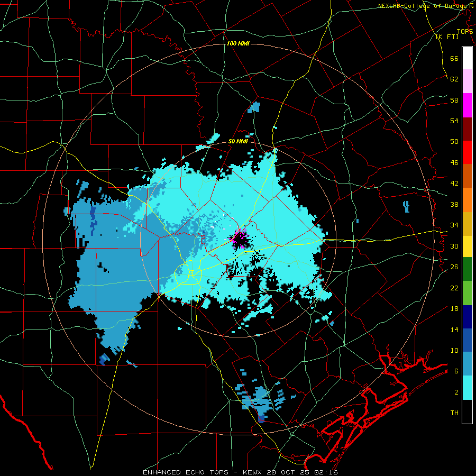
Task: Click the magenta 58 kft legend swatch
Action: click(467, 105)
